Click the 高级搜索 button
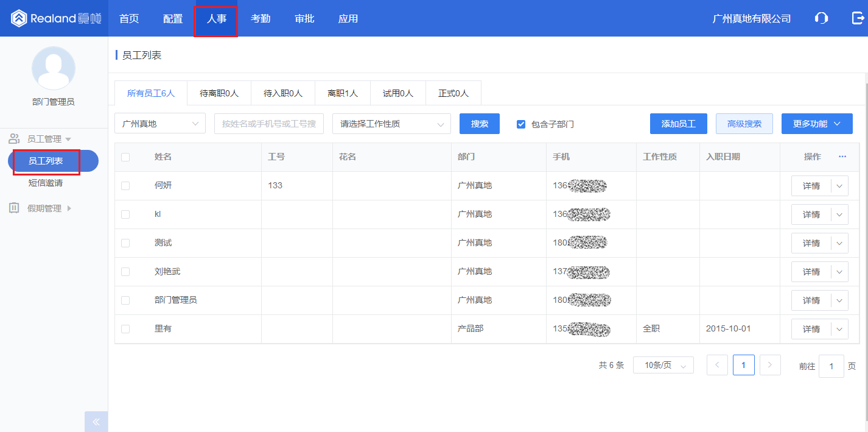 [744, 124]
